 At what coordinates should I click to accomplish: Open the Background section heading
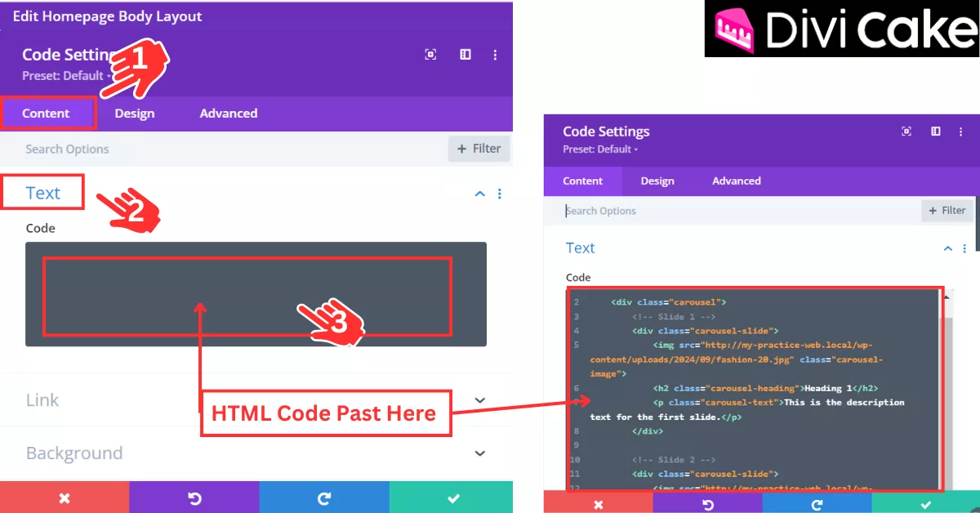point(74,453)
